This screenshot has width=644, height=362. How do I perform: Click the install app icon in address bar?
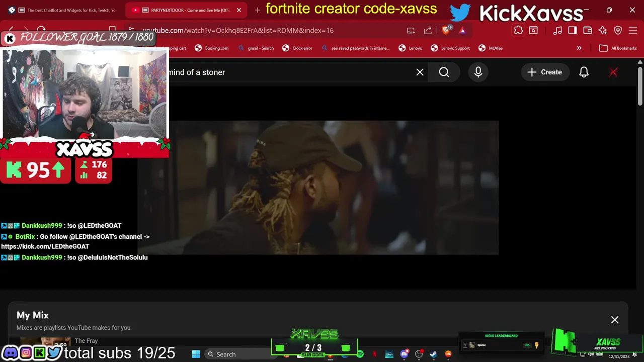coord(411,30)
